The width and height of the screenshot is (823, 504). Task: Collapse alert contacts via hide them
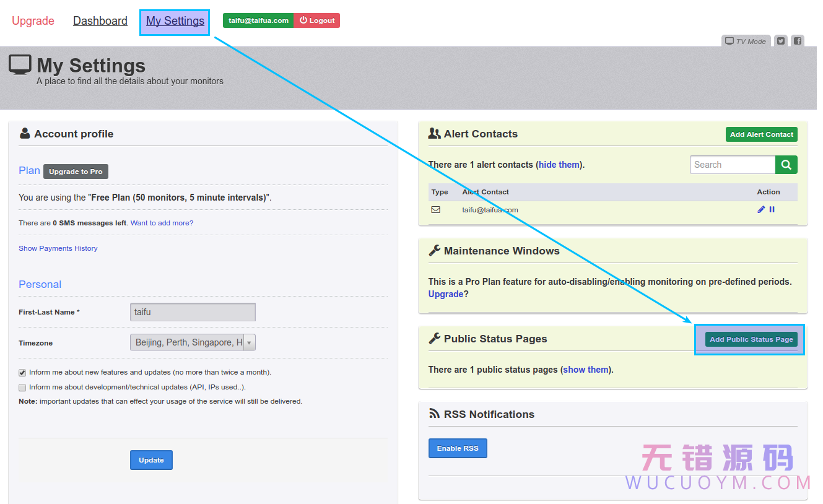tap(559, 165)
